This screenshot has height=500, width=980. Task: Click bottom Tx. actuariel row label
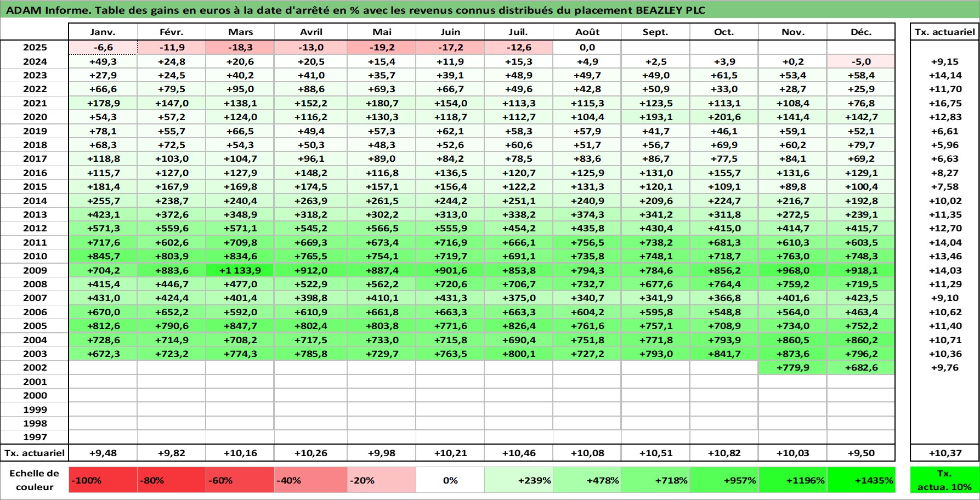click(35, 453)
